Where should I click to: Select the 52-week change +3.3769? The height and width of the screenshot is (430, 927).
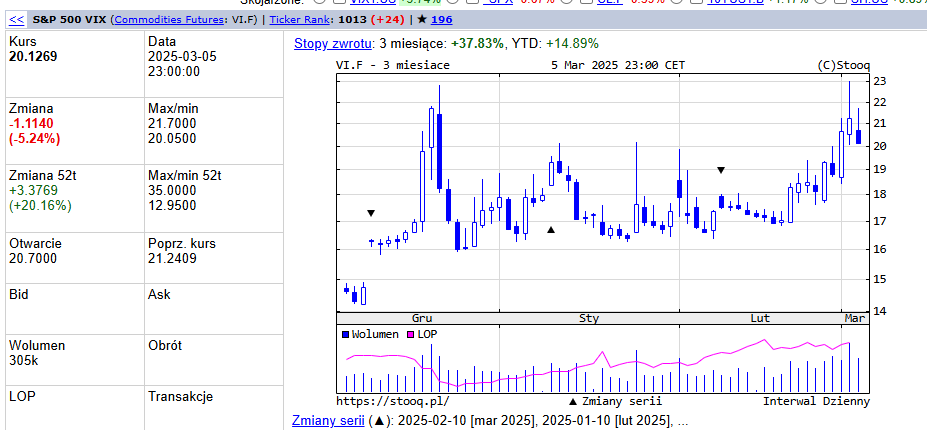(x=33, y=190)
